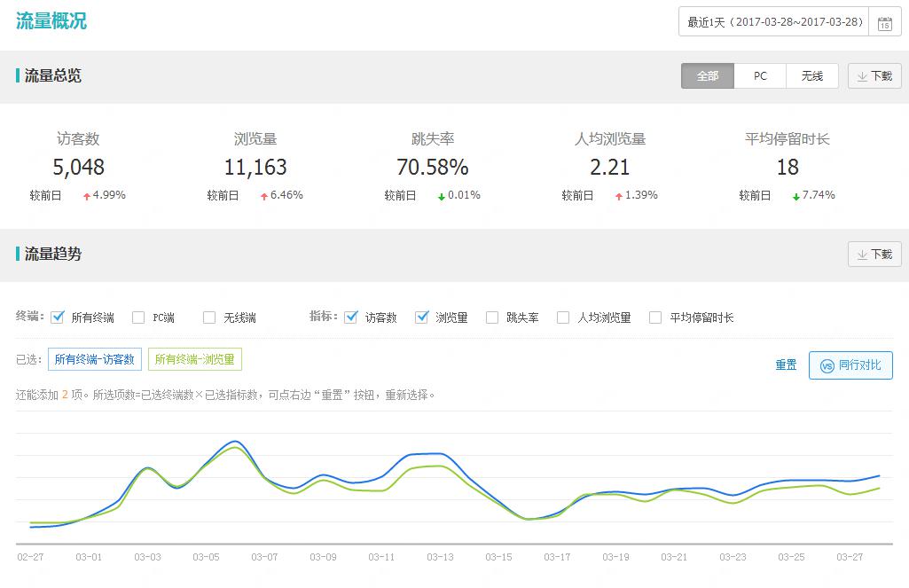
Task: Switch to the 无线 tab
Action: [811, 76]
